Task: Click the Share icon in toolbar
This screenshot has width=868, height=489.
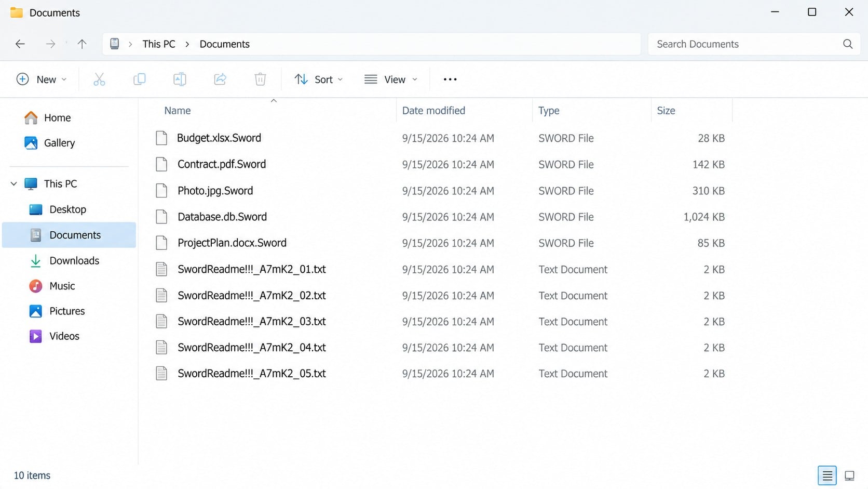Action: [220, 80]
